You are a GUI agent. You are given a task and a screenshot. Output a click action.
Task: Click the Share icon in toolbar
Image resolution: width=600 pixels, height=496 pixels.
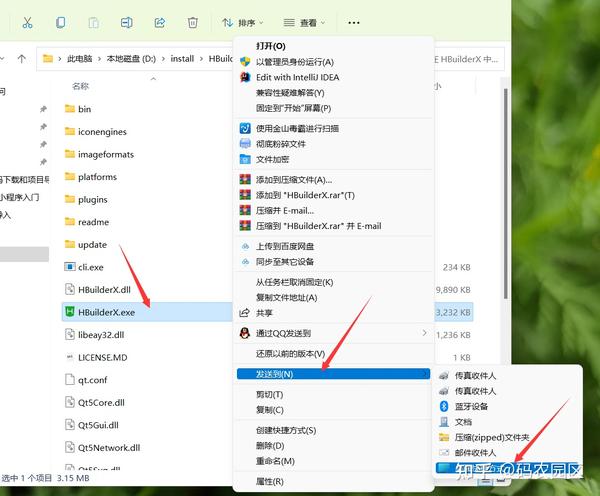click(x=160, y=23)
